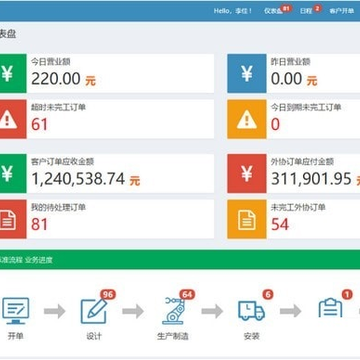The height and width of the screenshot is (360, 360).
Task: Click the 开单 step label
Action: coord(16,336)
